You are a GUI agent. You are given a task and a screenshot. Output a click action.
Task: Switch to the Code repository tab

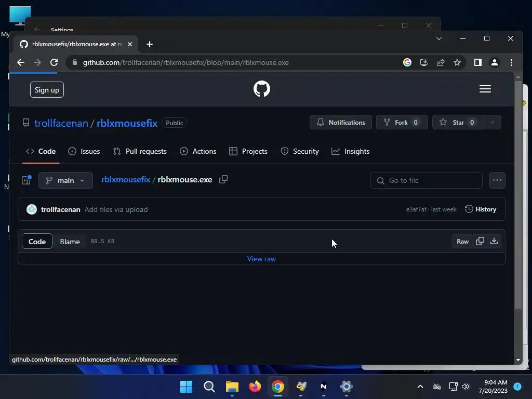[41, 151]
